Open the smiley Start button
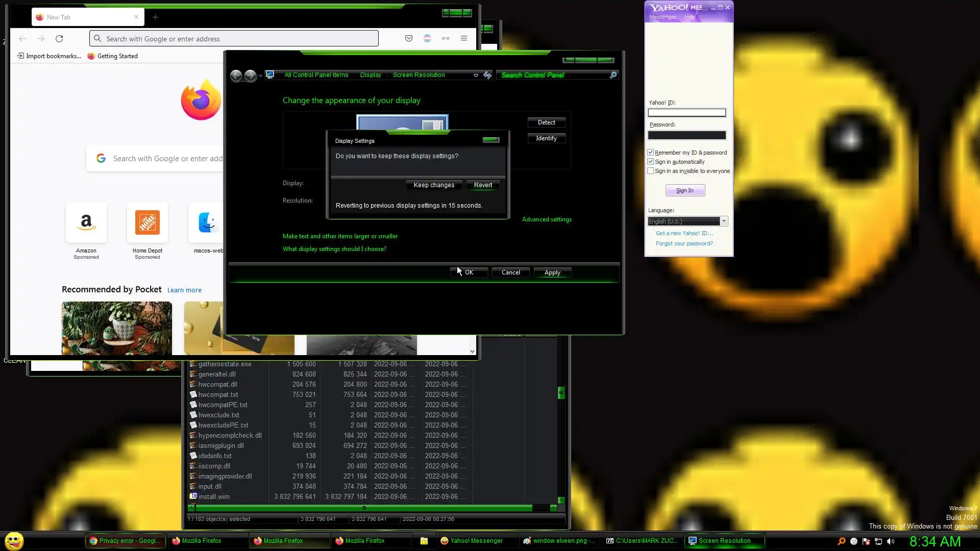The image size is (980, 551). pyautogui.click(x=14, y=541)
